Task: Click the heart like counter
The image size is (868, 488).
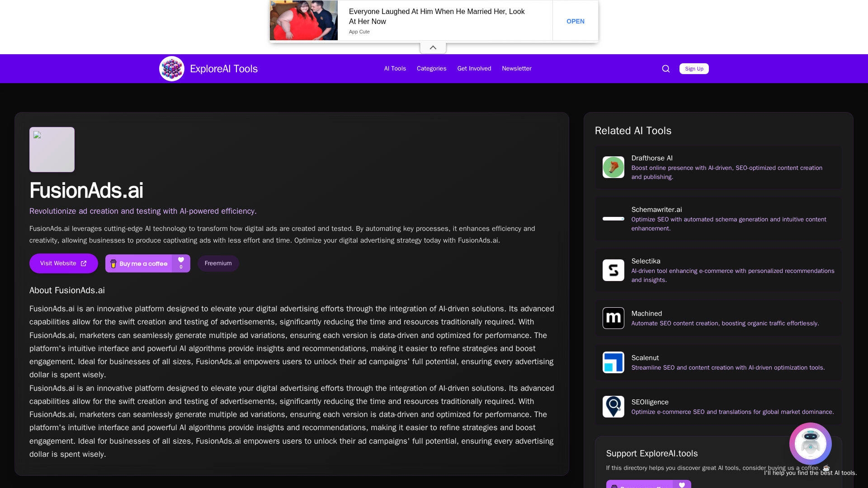Action: (181, 263)
